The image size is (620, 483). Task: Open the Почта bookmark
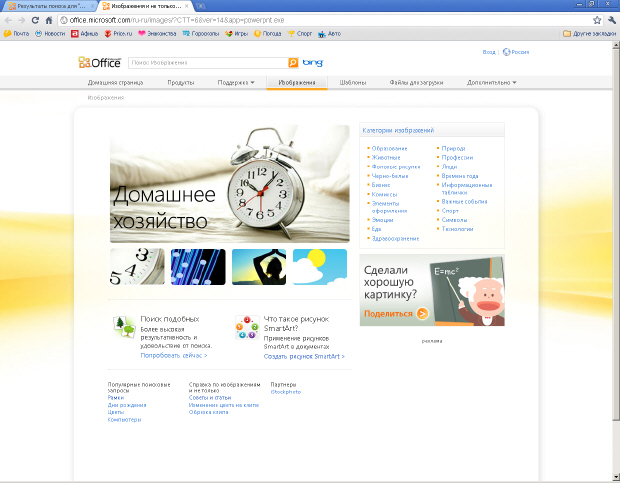tap(16, 34)
